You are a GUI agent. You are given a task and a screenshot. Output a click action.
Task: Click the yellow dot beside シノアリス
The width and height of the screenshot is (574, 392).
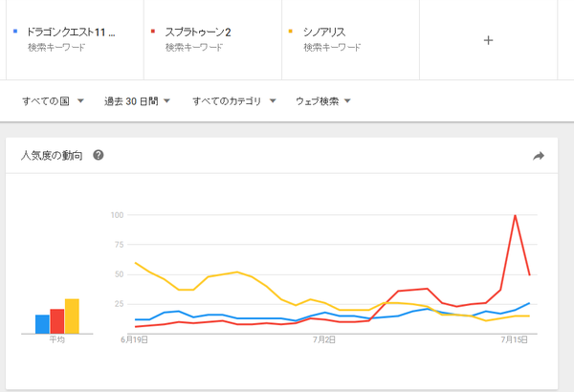[291, 32]
